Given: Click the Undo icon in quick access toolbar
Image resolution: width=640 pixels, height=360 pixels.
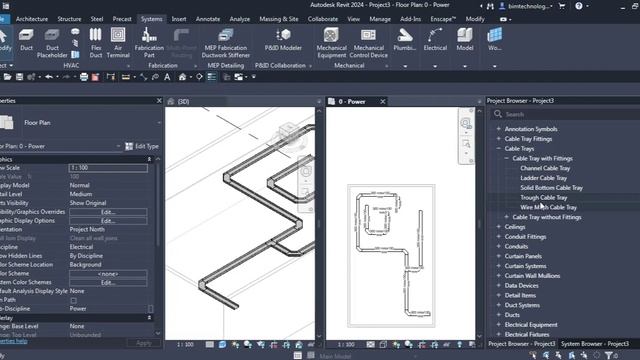Looking at the screenshot, I should pos(49,77).
